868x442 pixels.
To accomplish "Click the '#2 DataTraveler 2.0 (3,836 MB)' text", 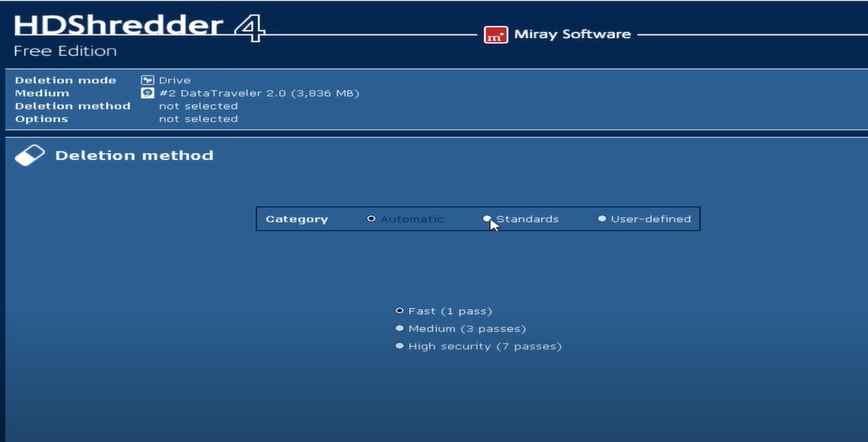I will pyautogui.click(x=259, y=93).
